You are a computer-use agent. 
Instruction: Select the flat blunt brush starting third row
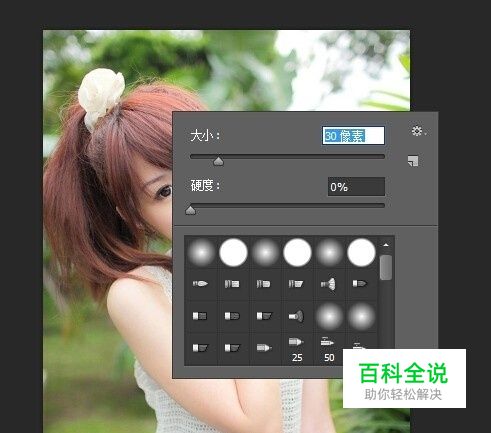point(200,316)
